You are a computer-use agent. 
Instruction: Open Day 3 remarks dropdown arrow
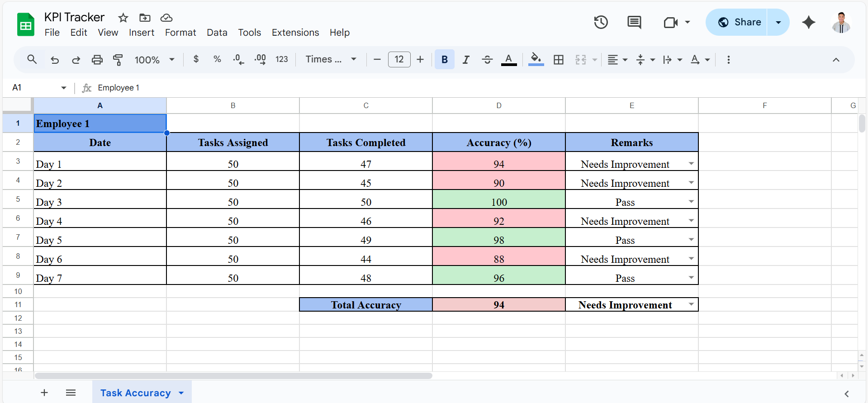tap(691, 202)
